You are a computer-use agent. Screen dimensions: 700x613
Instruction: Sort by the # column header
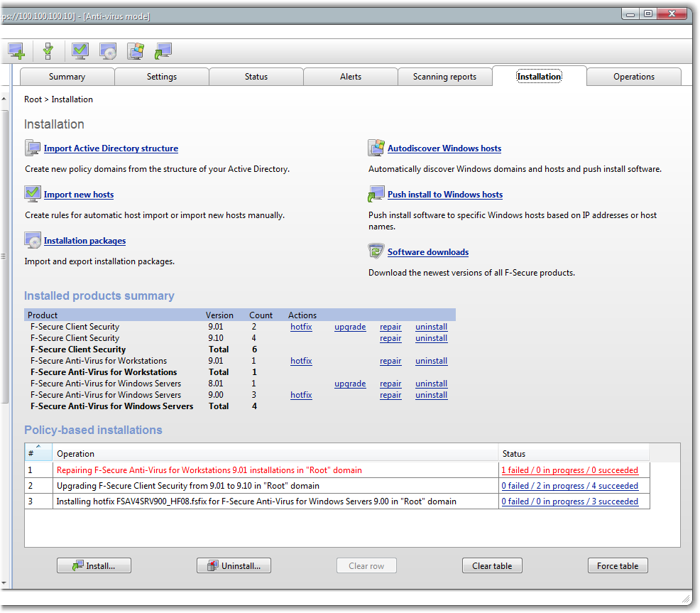(x=38, y=452)
